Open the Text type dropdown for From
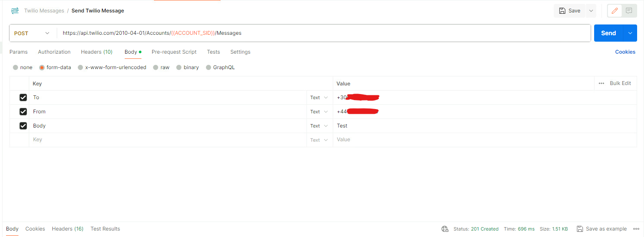 (x=319, y=112)
